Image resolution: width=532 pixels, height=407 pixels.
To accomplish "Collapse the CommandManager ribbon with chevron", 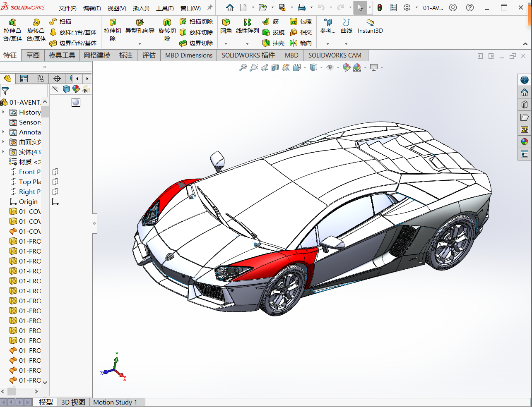I will [525, 44].
